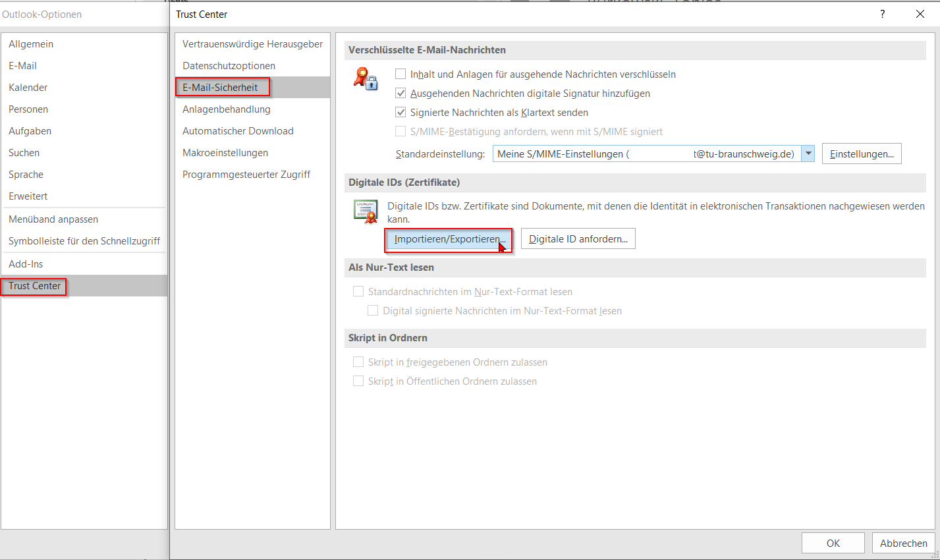This screenshot has height=560, width=940.
Task: Select the E-Mail-Sicherheit category
Action: coord(252,88)
